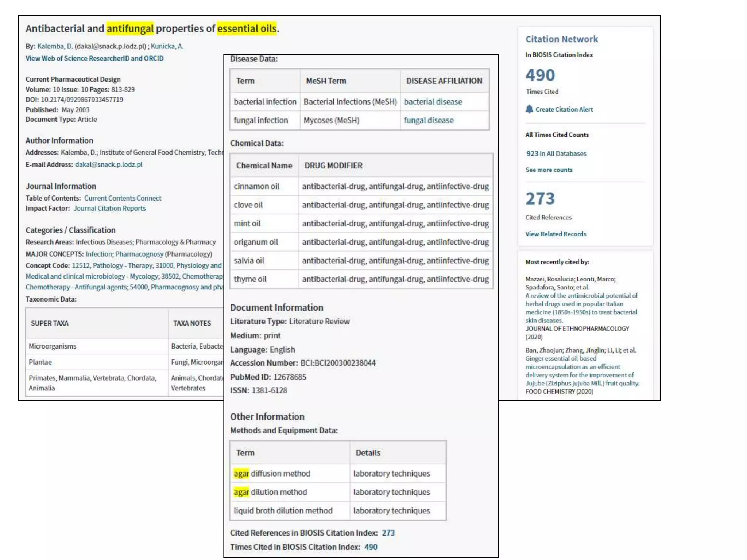Expand See more counts
Image resolution: width=747 pixels, height=560 pixels.
click(x=549, y=170)
